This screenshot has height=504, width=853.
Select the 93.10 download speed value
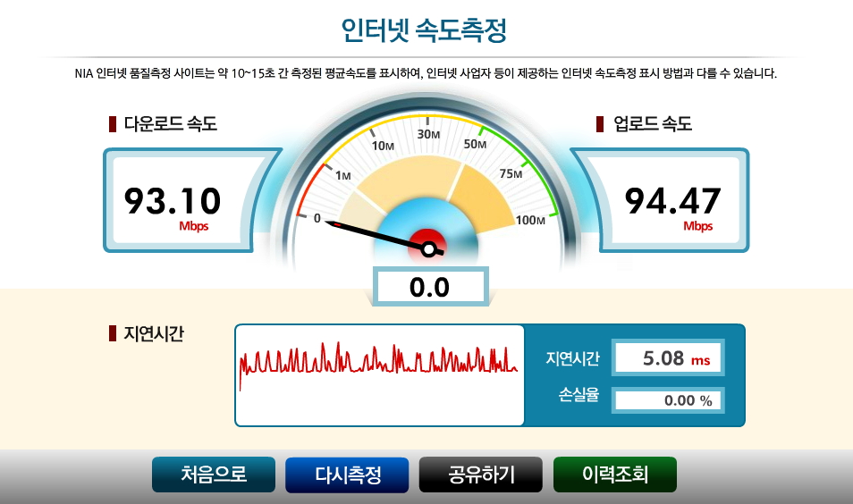point(173,201)
